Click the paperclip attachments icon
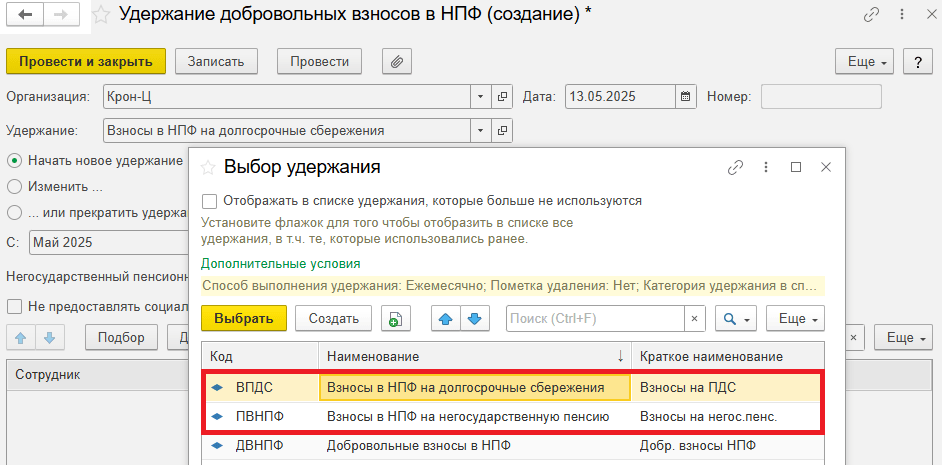The width and height of the screenshot is (942, 465). coord(397,61)
